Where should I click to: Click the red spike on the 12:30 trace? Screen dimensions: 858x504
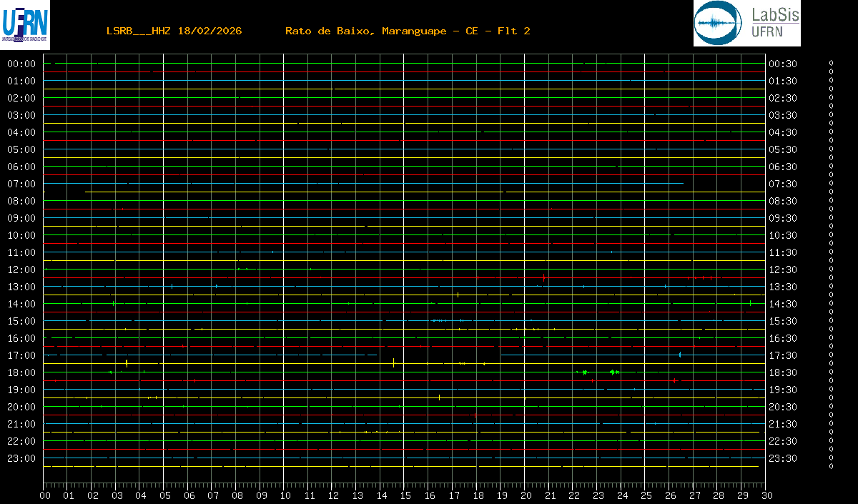point(544,277)
